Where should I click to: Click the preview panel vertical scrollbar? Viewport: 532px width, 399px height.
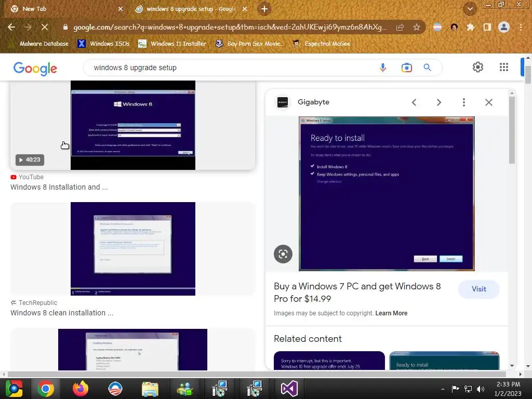(x=512, y=130)
